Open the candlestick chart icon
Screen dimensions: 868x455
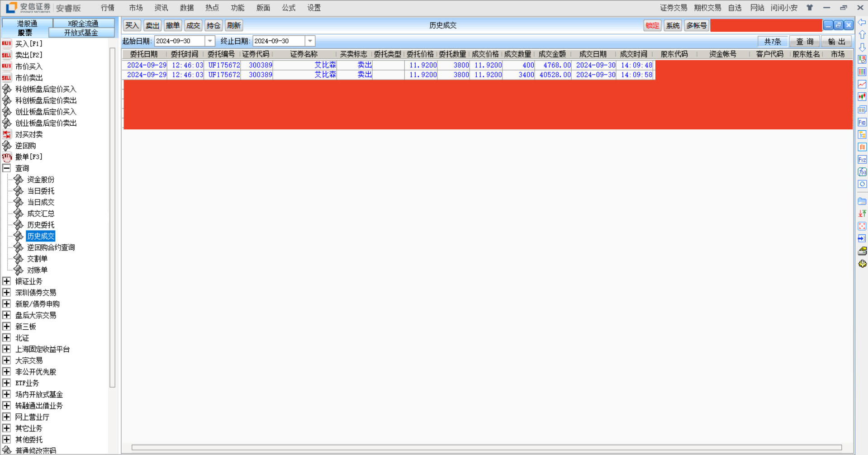pos(862,97)
